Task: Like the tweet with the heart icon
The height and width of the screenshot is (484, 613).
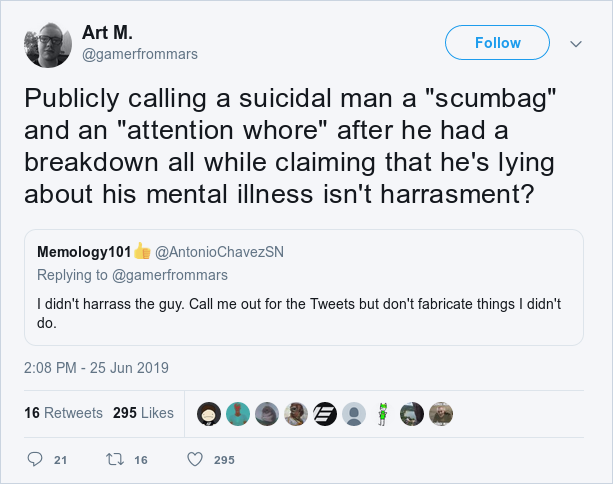Action: coord(195,459)
